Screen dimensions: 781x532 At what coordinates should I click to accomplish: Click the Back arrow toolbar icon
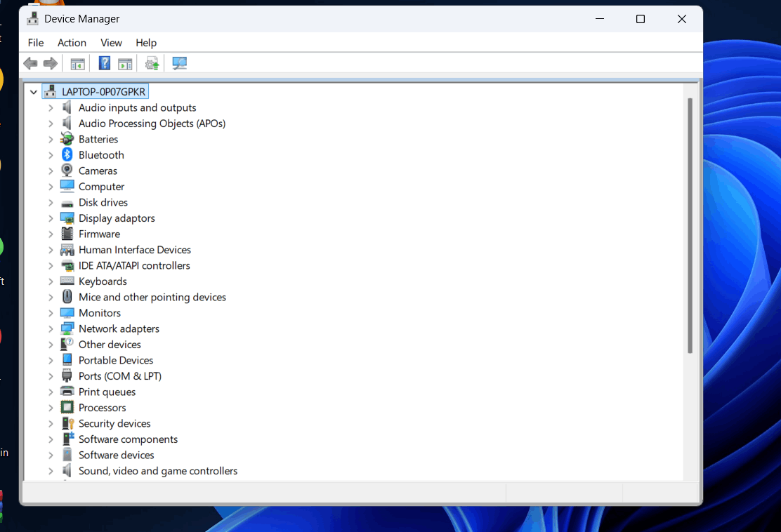click(30, 63)
